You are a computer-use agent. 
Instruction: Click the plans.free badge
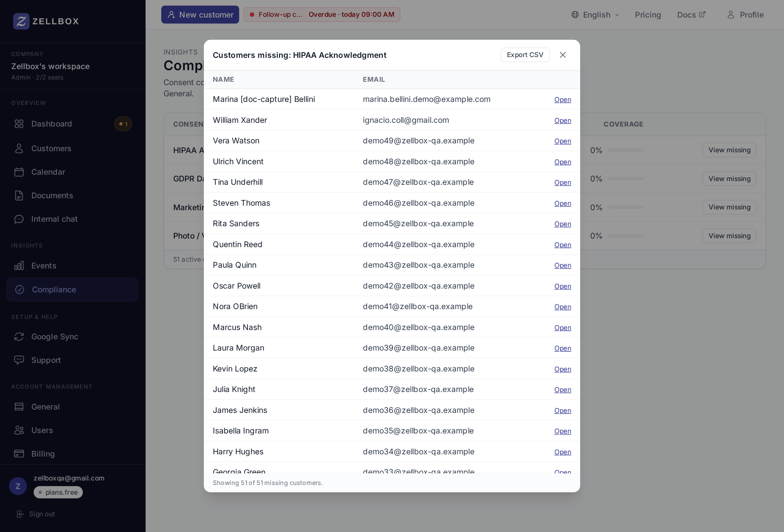[58, 492]
